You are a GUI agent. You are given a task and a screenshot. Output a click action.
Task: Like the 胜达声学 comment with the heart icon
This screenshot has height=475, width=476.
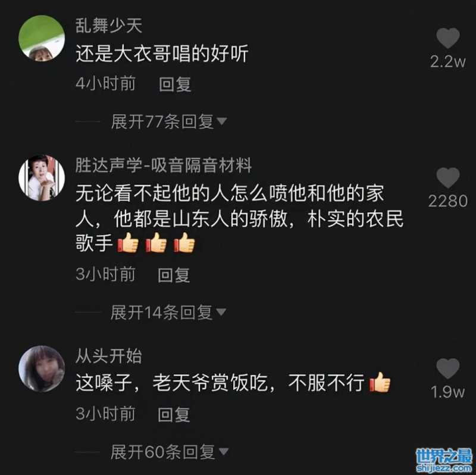click(x=448, y=177)
